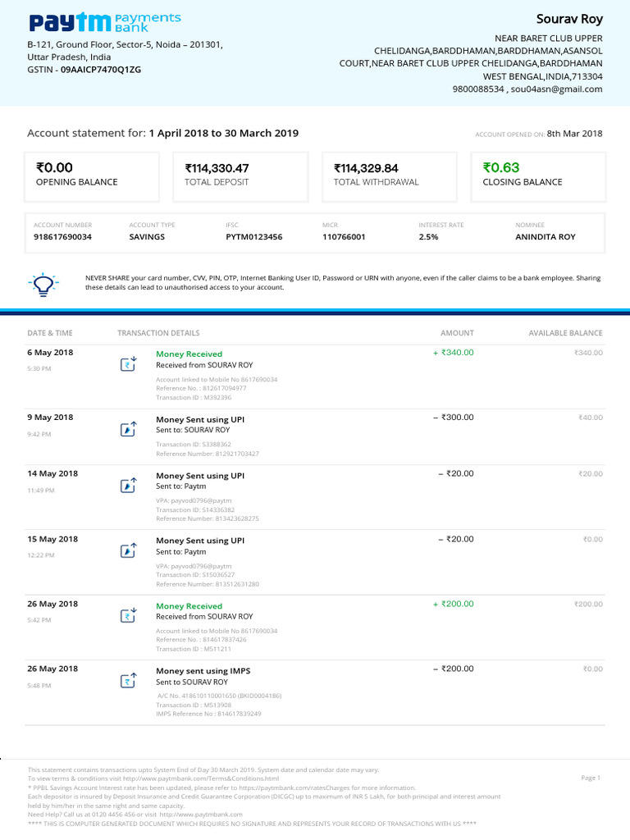Click the 8th Mar 2018 account opened date

574,134
